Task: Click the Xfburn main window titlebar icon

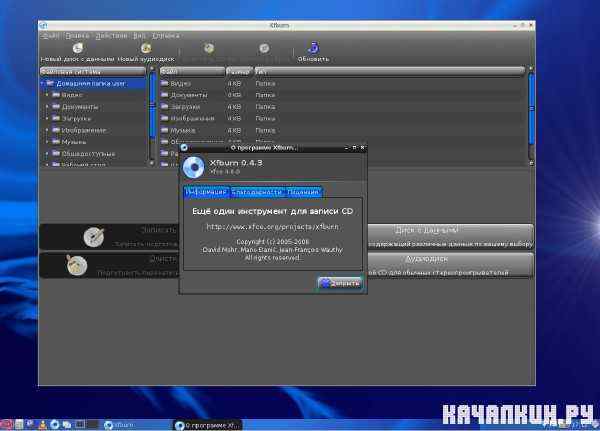Action: 43,25
